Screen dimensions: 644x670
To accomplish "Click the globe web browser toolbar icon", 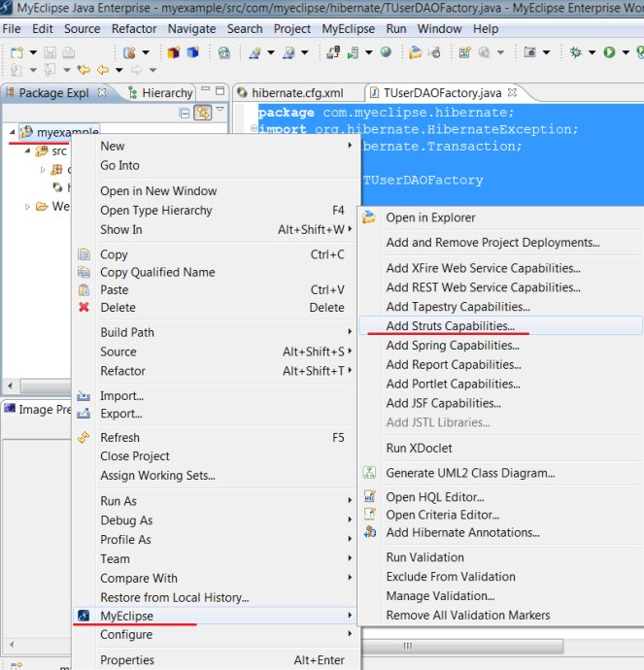I will (x=386, y=52).
